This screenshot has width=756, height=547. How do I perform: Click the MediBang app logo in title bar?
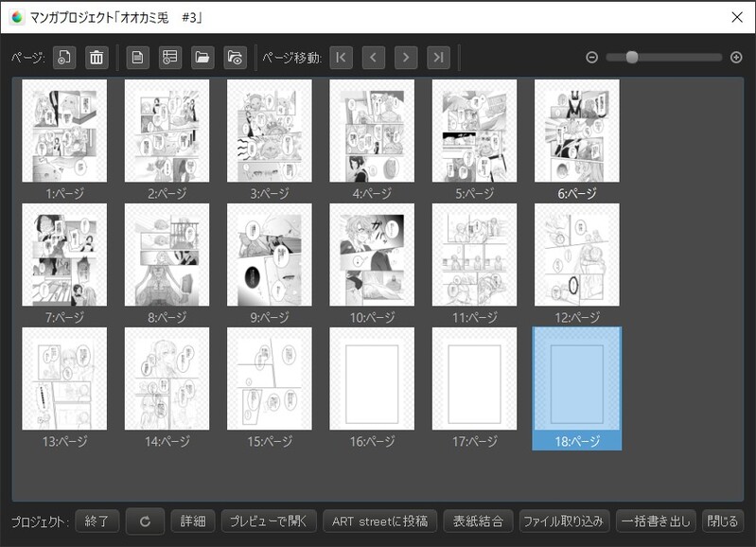[17, 17]
